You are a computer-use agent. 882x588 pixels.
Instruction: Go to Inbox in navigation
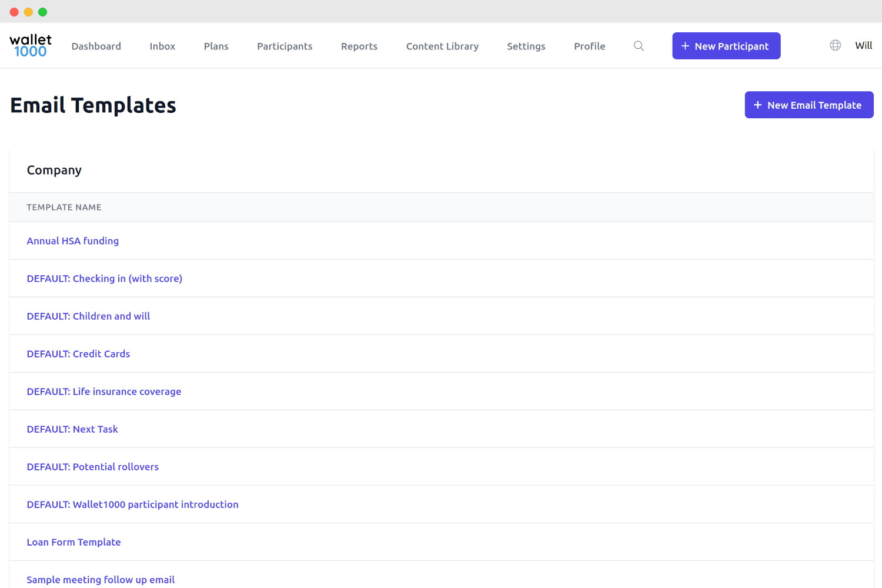point(162,46)
